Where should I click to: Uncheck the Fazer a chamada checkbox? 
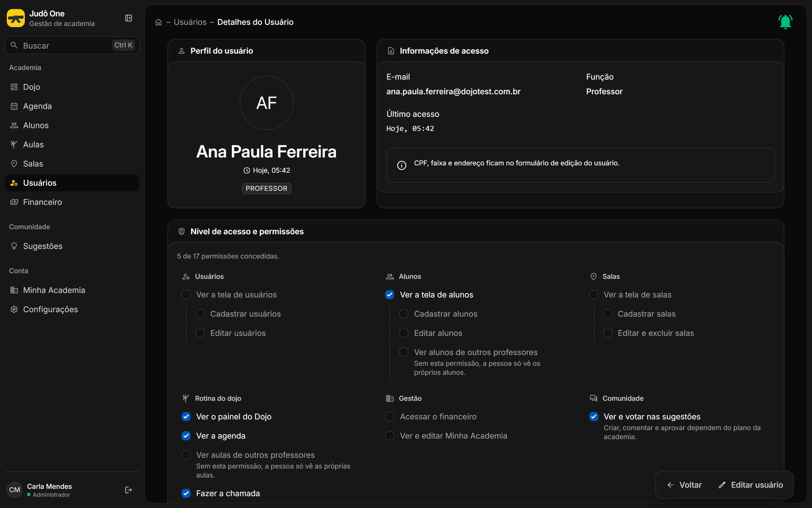coord(186,493)
